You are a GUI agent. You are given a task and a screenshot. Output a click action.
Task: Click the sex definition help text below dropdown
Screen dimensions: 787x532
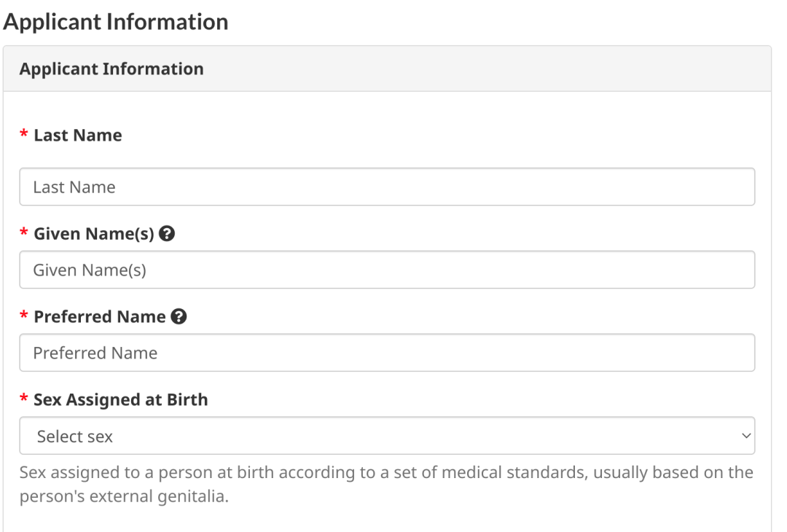(x=386, y=472)
